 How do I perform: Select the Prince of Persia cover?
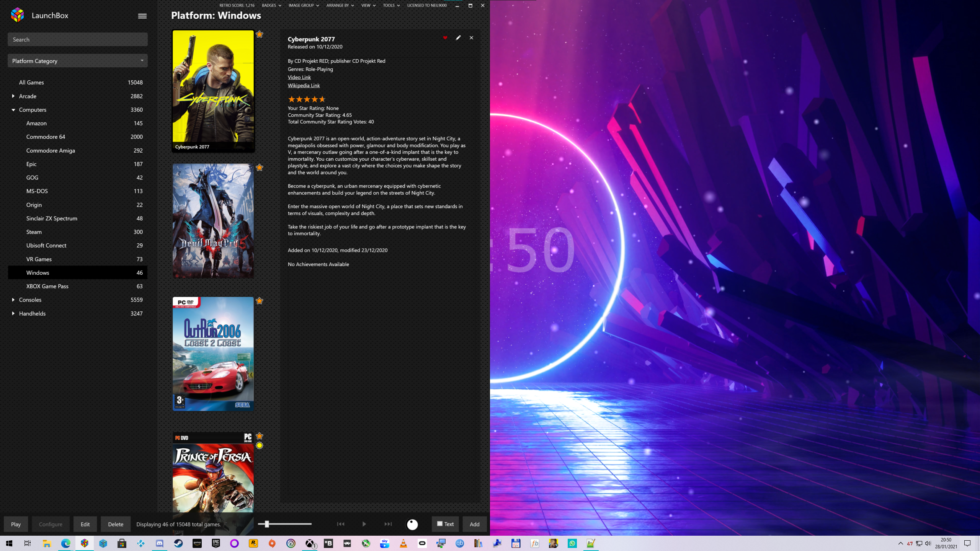pyautogui.click(x=213, y=473)
